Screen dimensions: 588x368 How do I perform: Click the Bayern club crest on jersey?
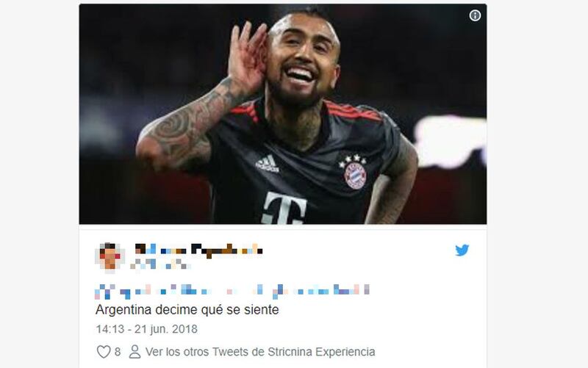[x=355, y=173]
